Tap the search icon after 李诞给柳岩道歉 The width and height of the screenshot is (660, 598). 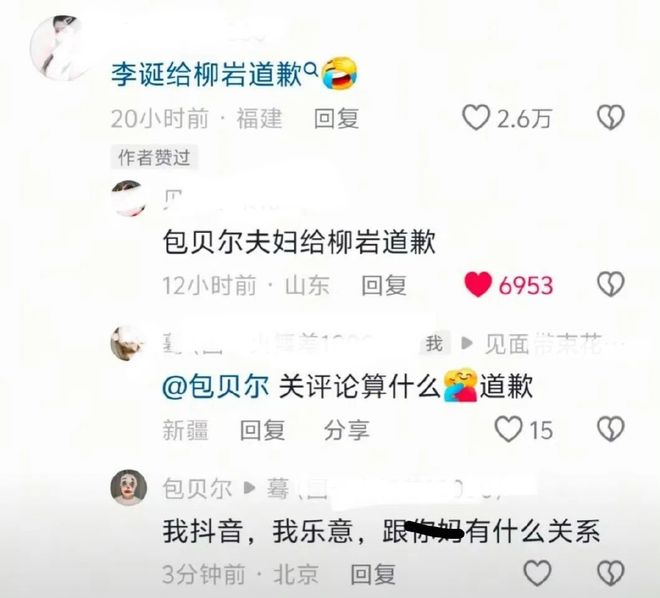click(310, 68)
